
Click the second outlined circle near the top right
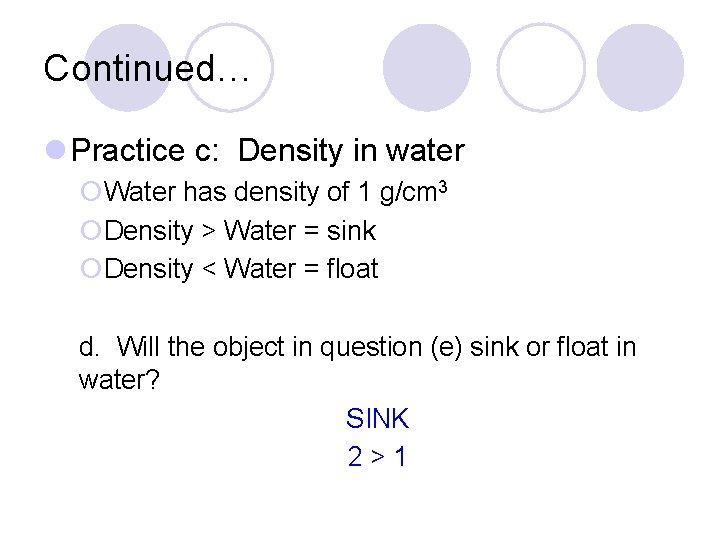click(x=541, y=67)
